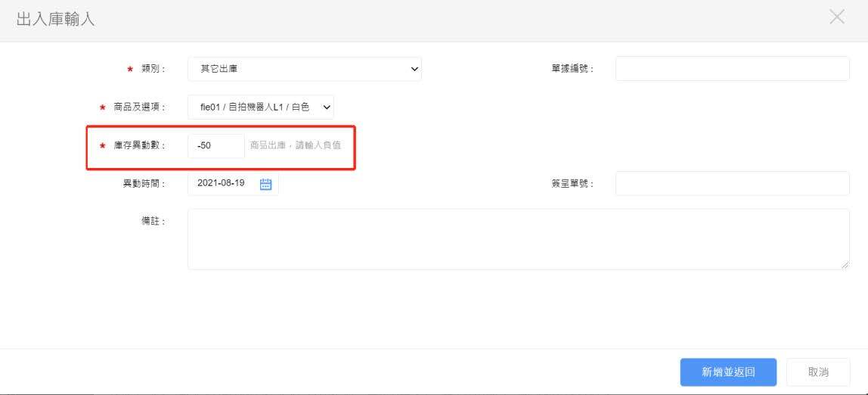Click inside the 備註 notes textarea
Image resolution: width=868 pixels, height=395 pixels.
(518, 239)
